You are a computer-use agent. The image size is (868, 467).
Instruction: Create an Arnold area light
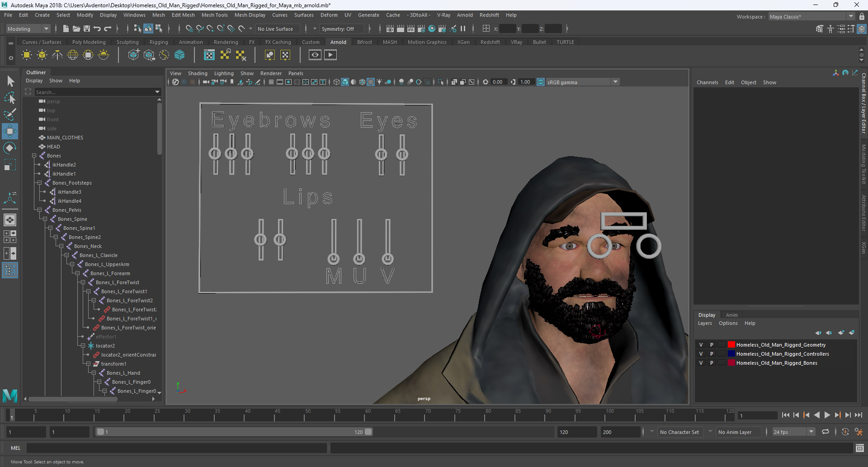click(27, 55)
